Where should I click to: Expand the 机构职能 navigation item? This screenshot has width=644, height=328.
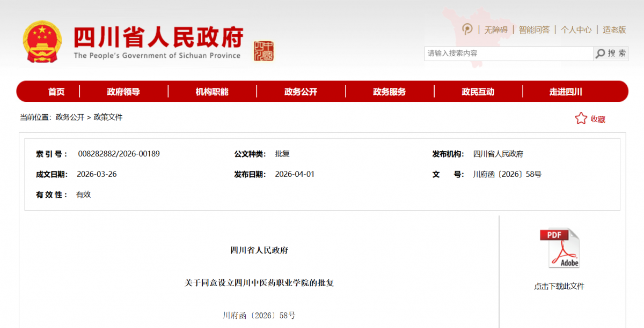(212, 92)
